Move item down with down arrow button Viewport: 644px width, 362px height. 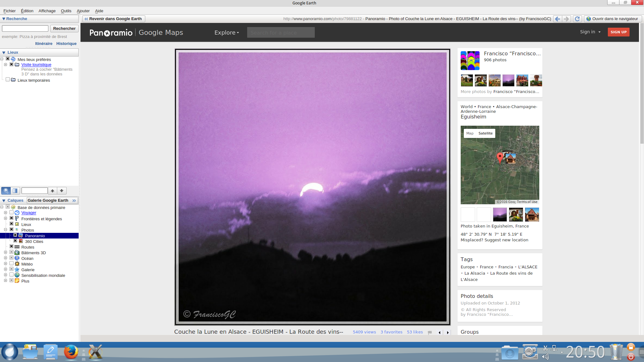[62, 191]
